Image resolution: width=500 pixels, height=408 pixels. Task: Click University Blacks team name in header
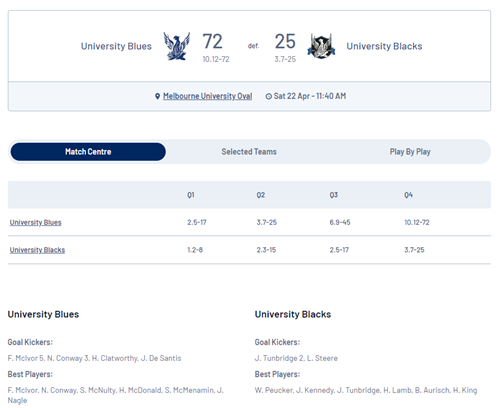point(384,46)
